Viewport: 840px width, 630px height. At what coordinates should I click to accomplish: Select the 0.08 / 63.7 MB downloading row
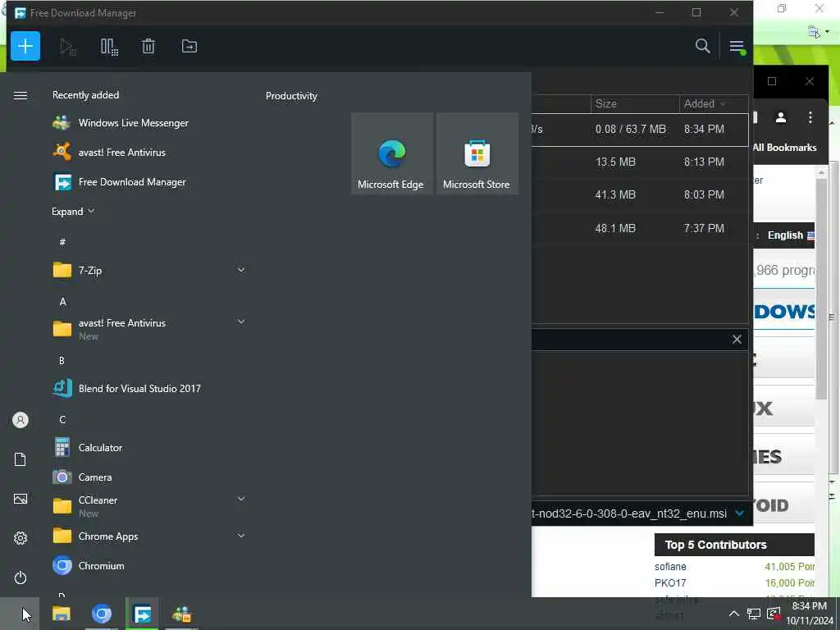640,130
